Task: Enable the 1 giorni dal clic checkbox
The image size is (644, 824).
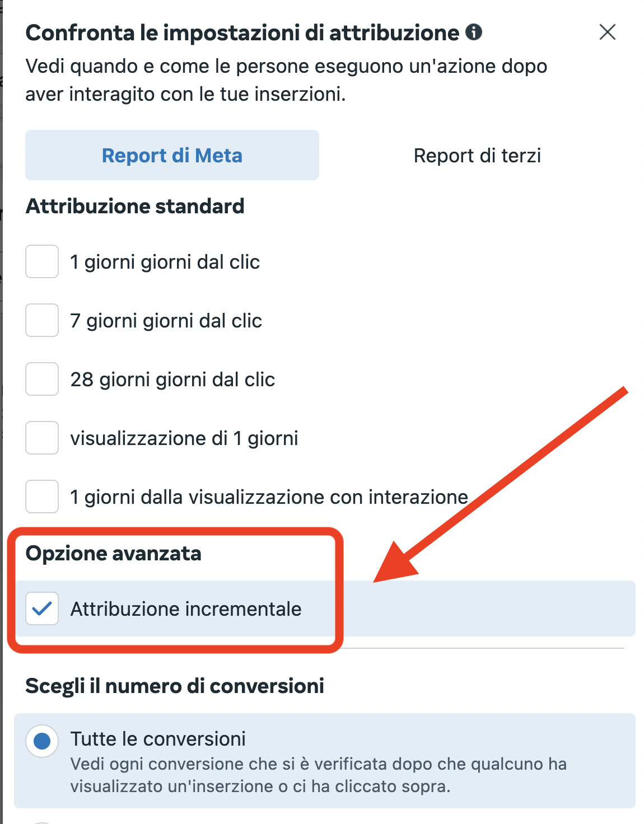Action: 42,261
